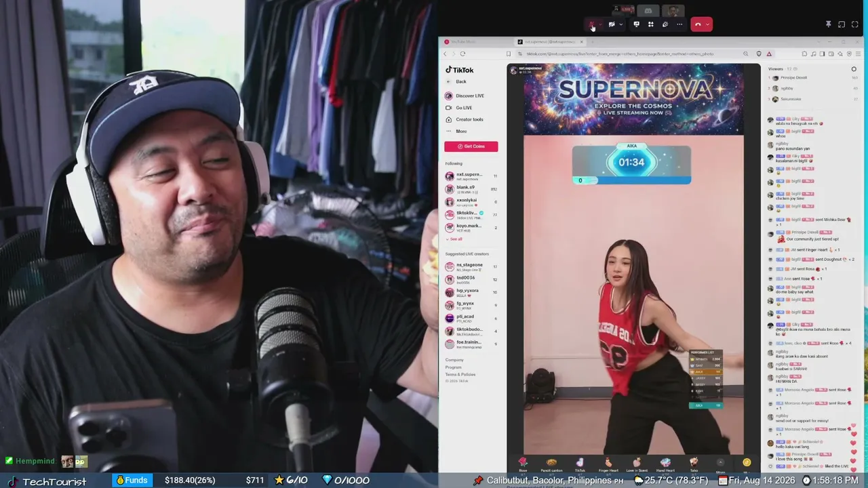Expand the More menu in sidebar
868x488 pixels.
pos(456,131)
